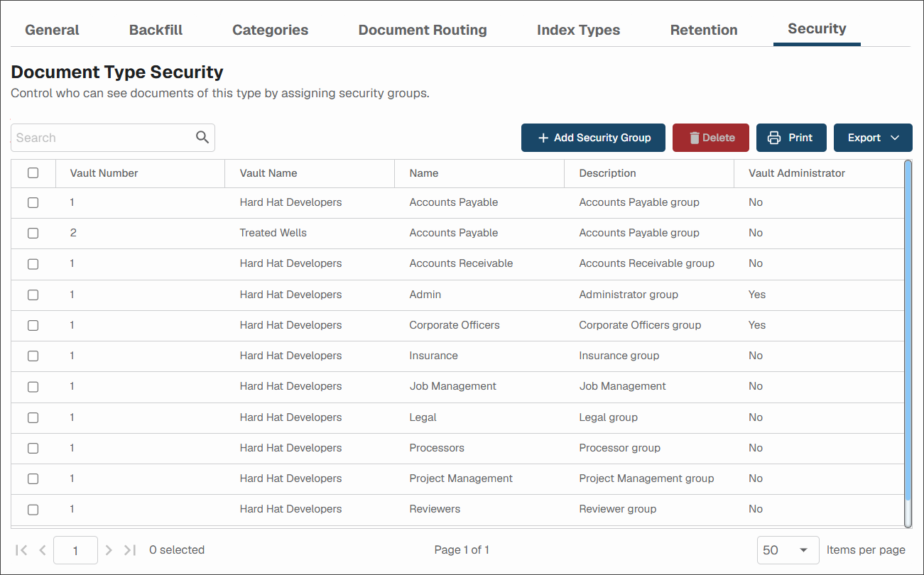Select the Admin name cell
This screenshot has width=924, height=575.
425,295
